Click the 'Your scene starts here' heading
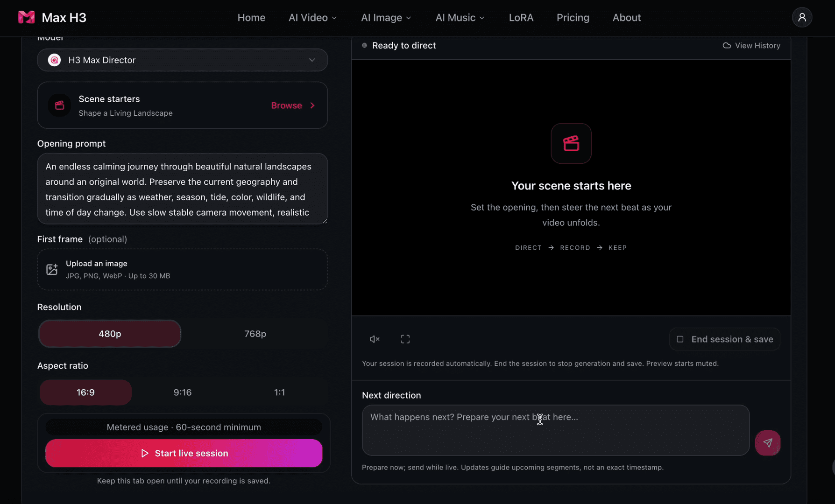The image size is (835, 504). click(x=571, y=186)
